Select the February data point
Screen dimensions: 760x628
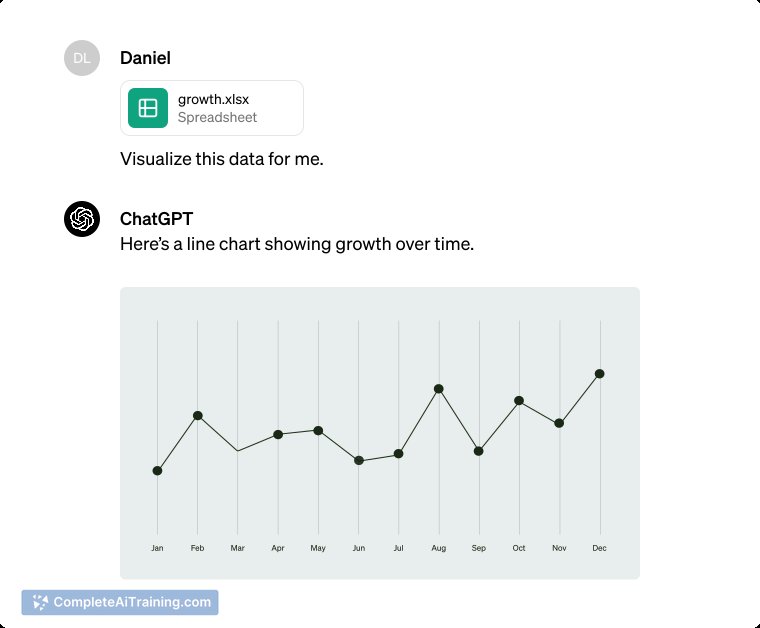pyautogui.click(x=197, y=415)
